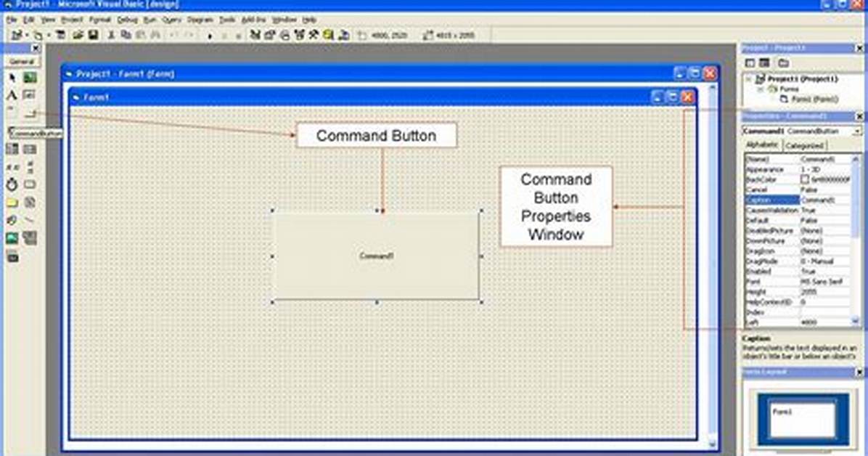Click the properties list scroll-down arrow
This screenshot has width=868, height=456.
(855, 321)
